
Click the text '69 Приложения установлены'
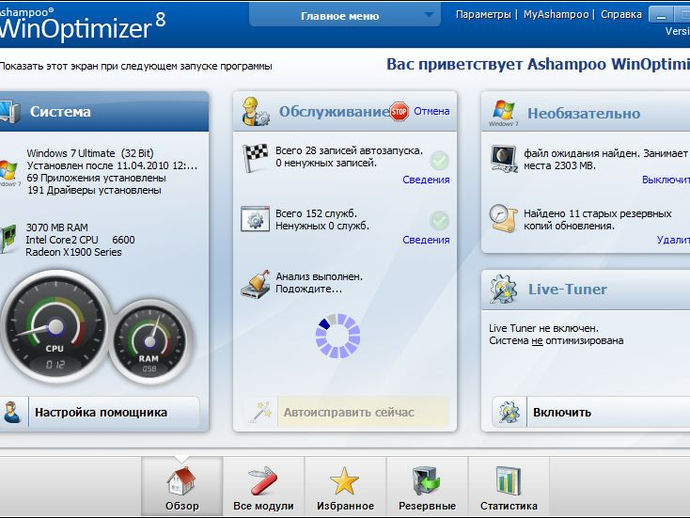tap(96, 178)
